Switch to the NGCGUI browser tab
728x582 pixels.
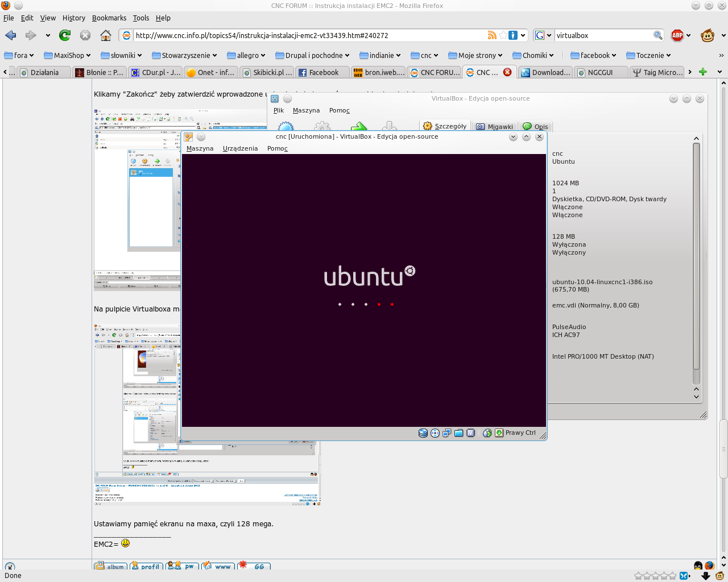pos(601,72)
